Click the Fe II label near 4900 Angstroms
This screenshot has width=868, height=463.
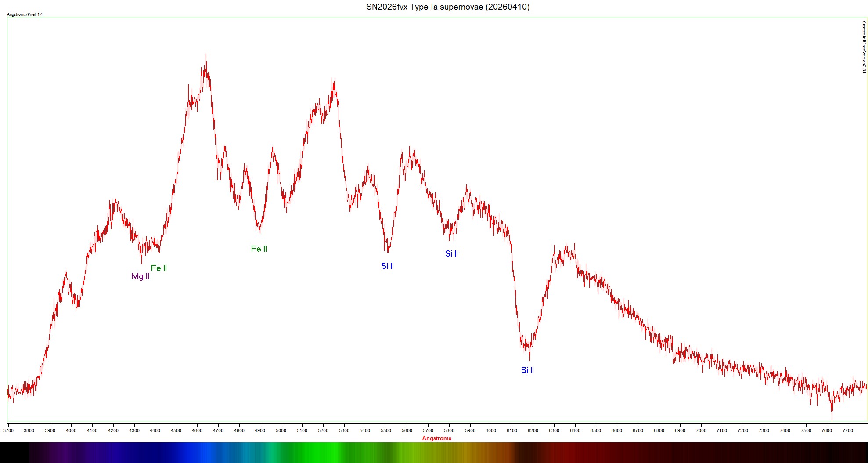point(259,249)
